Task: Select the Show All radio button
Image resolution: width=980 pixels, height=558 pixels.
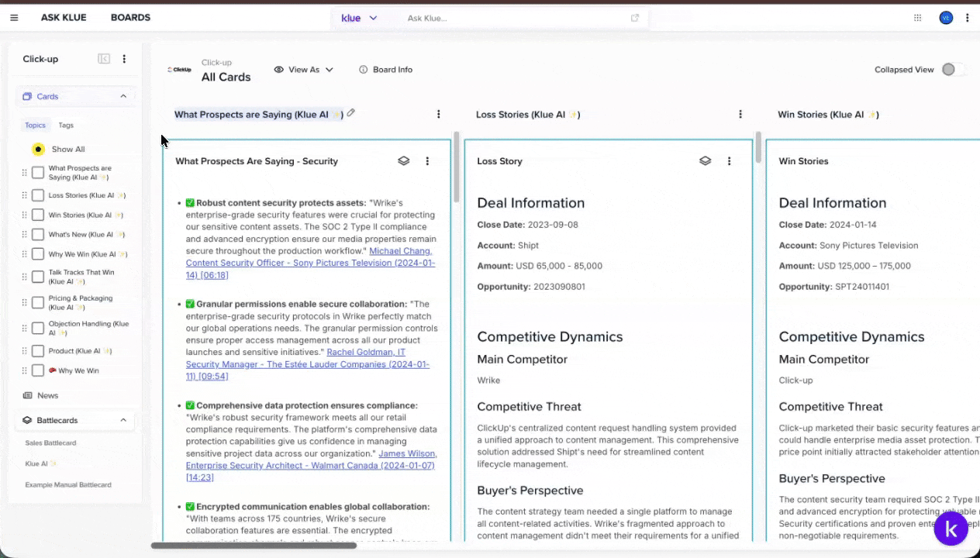Action: (38, 149)
